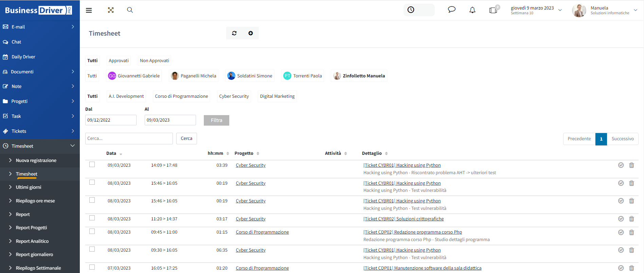Select checkbox for 08/03/2023 11:20 row
This screenshot has width=644, height=273.
(x=92, y=218)
